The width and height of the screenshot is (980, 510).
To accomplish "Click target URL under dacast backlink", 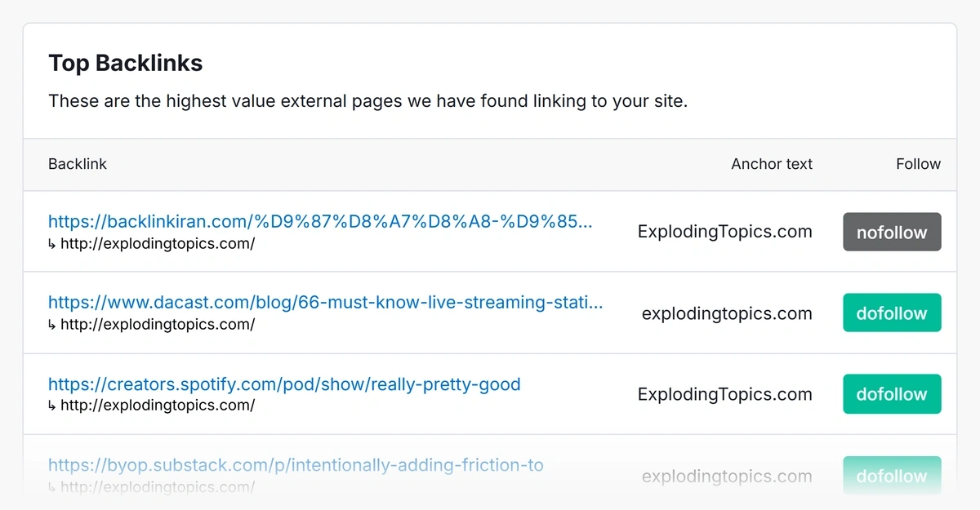I will 158,325.
